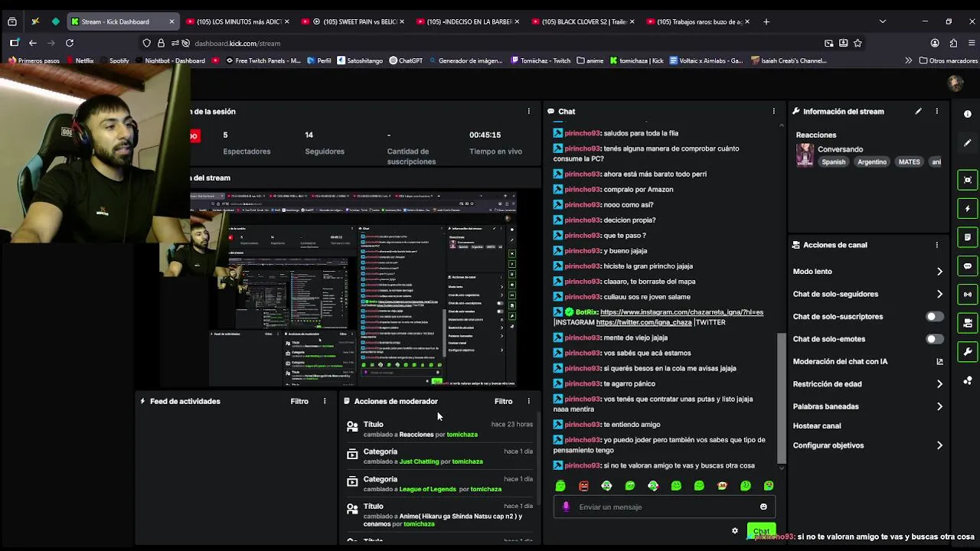Expand Palabras baneadas options

(939, 406)
